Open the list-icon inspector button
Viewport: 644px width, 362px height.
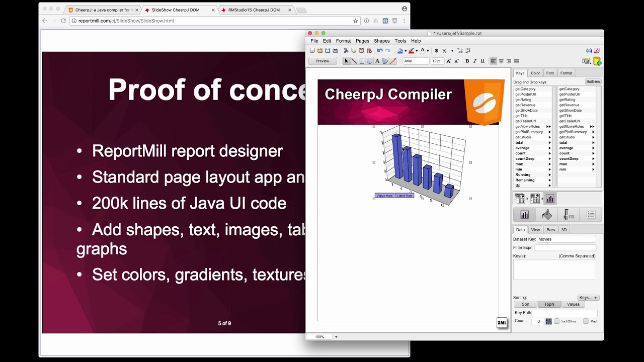click(591, 215)
